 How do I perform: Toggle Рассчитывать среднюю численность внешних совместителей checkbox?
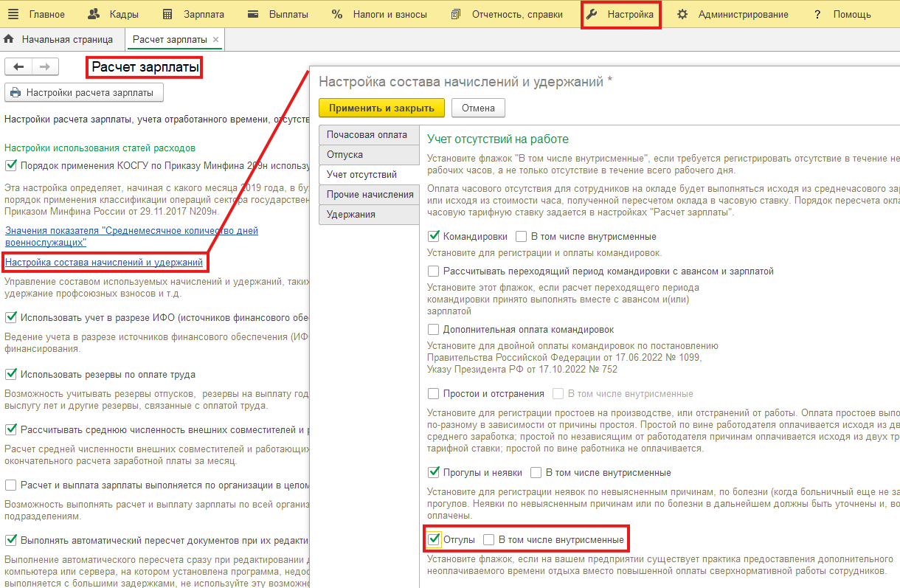(11, 429)
